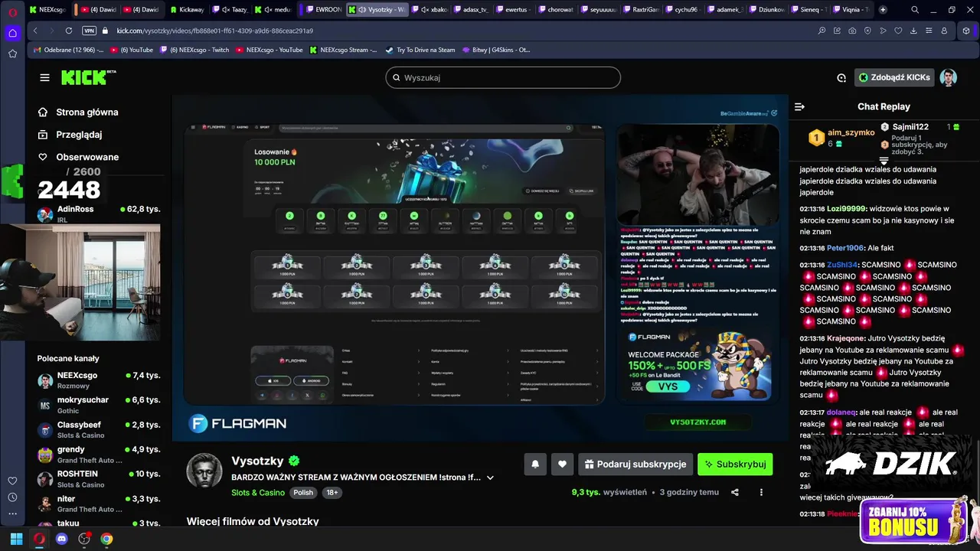The image size is (980, 551).
Task: Switch to the EWROON browser tab
Action: click(323, 10)
